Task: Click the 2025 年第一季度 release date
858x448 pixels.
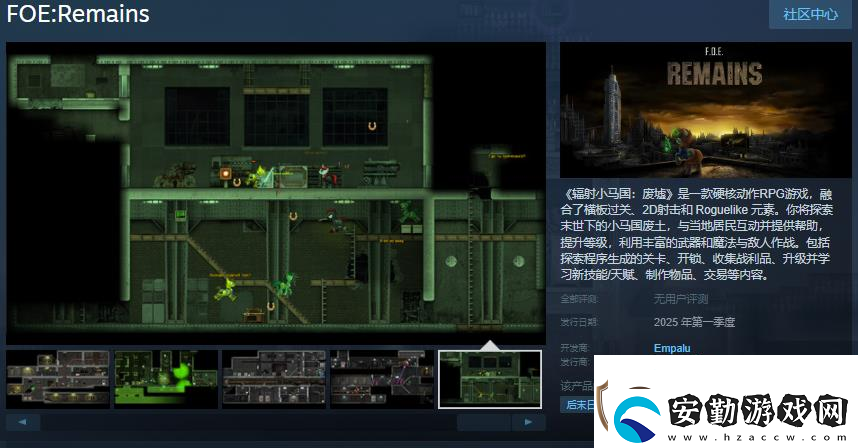Action: point(694,322)
